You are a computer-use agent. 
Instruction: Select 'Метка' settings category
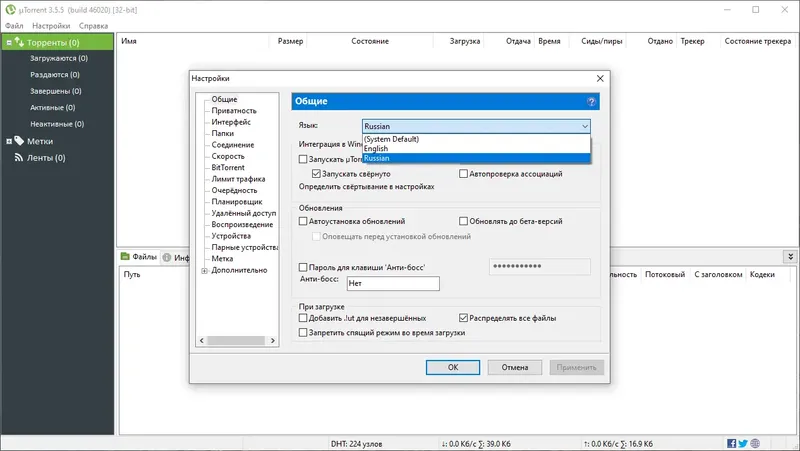(222, 259)
